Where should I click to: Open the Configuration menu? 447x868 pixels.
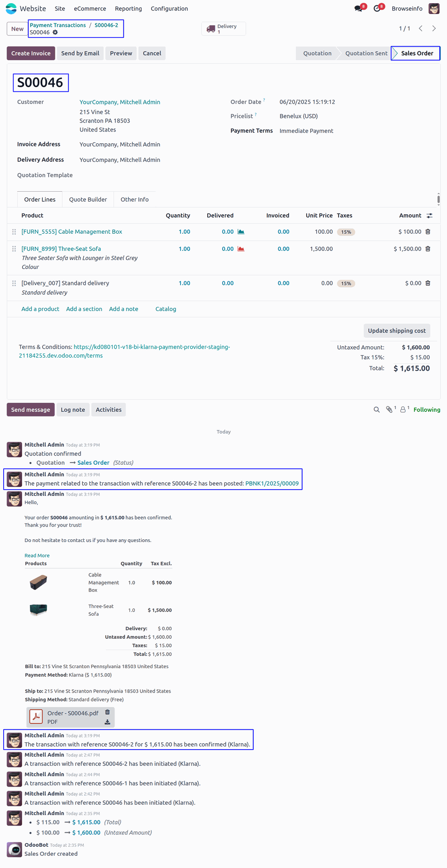point(169,9)
